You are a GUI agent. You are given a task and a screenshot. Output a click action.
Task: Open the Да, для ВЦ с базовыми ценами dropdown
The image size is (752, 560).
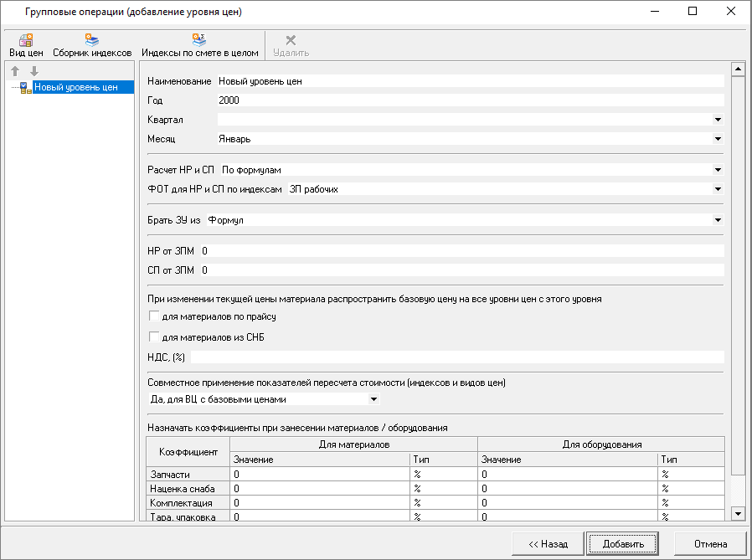click(373, 399)
